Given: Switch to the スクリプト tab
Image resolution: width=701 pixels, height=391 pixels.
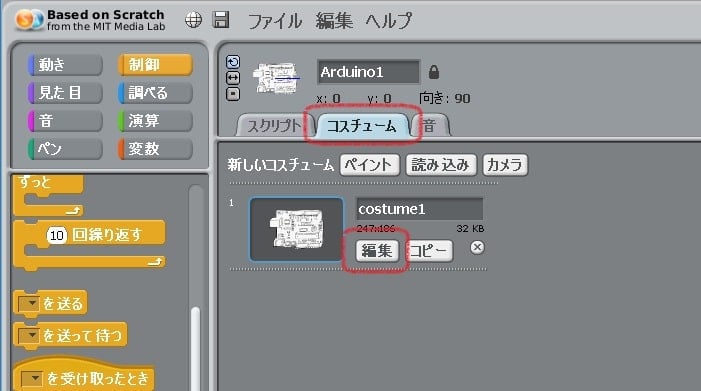Looking at the screenshot, I should [275, 126].
